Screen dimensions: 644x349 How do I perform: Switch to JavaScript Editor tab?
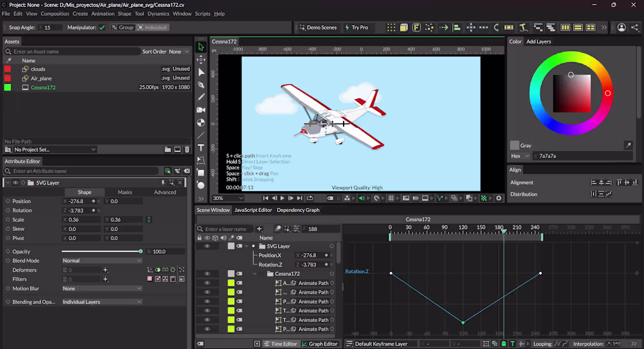[253, 210]
